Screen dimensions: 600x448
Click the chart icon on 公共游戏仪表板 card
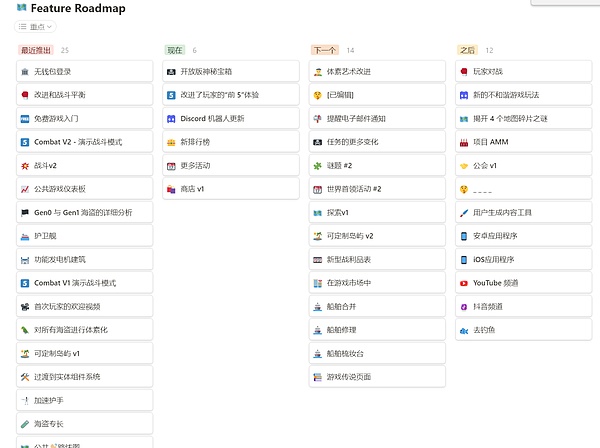pyautogui.click(x=25, y=189)
